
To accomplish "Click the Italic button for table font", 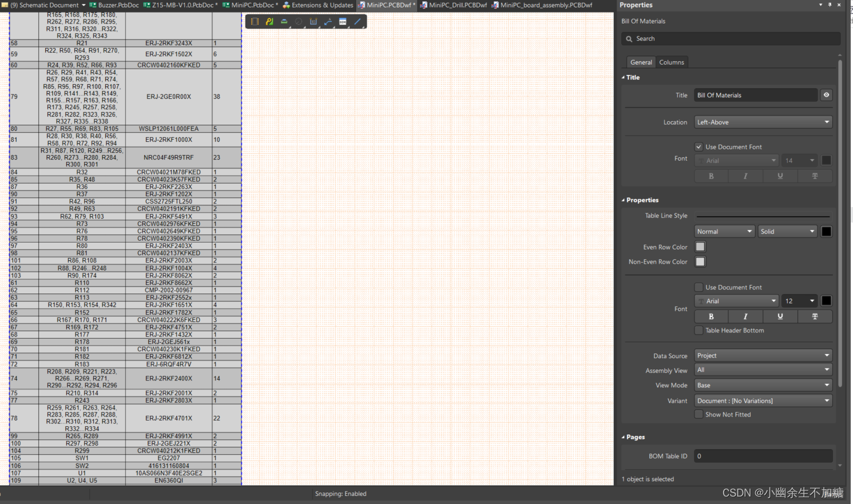I will click(x=745, y=316).
